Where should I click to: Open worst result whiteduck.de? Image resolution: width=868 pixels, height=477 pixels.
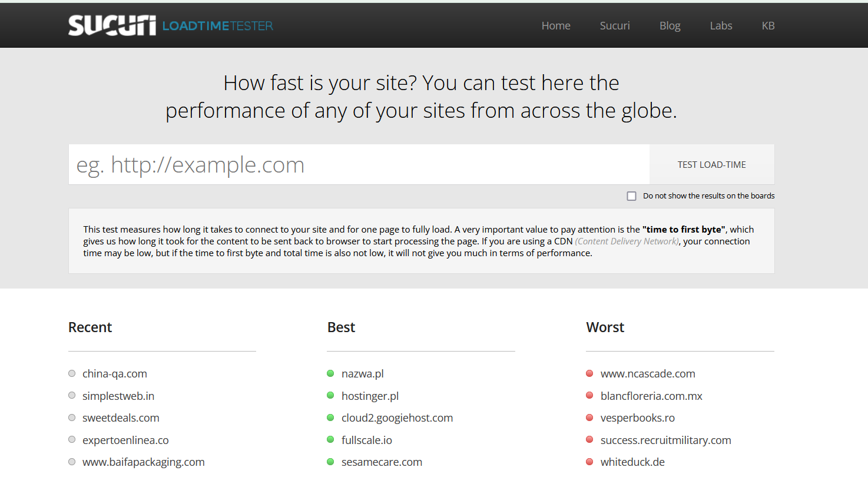coord(632,462)
